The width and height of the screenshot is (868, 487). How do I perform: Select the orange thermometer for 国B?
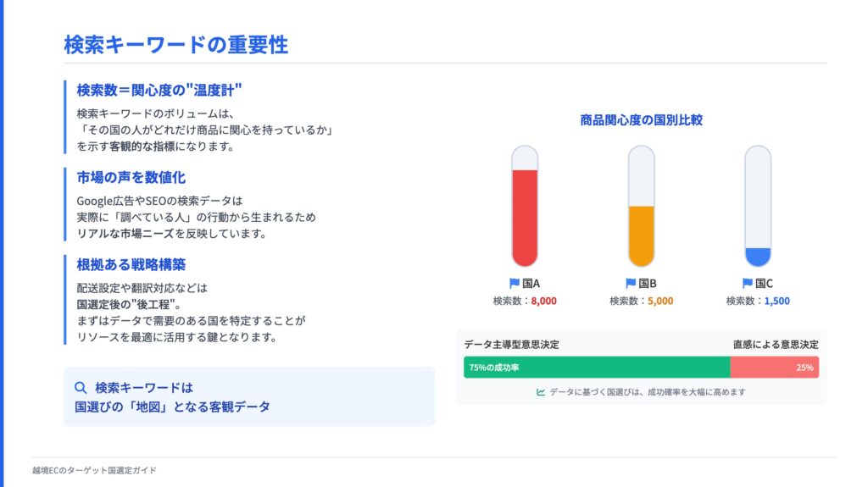pos(642,206)
